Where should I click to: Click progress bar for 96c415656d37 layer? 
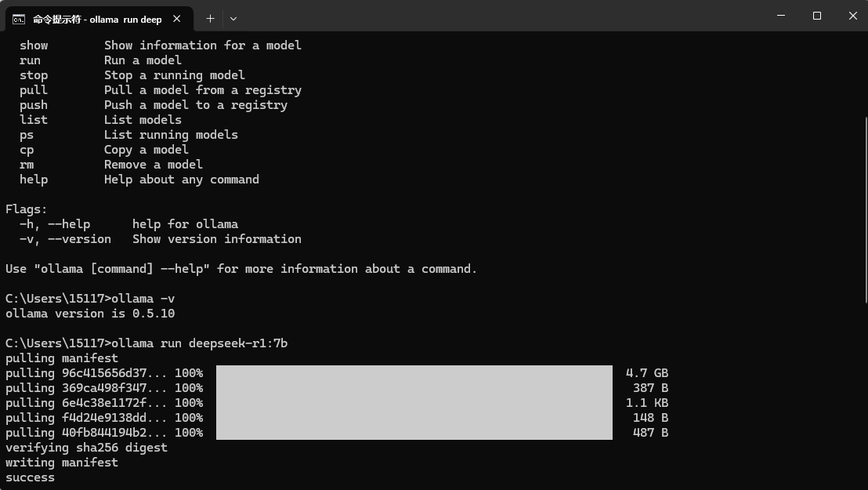tap(414, 373)
